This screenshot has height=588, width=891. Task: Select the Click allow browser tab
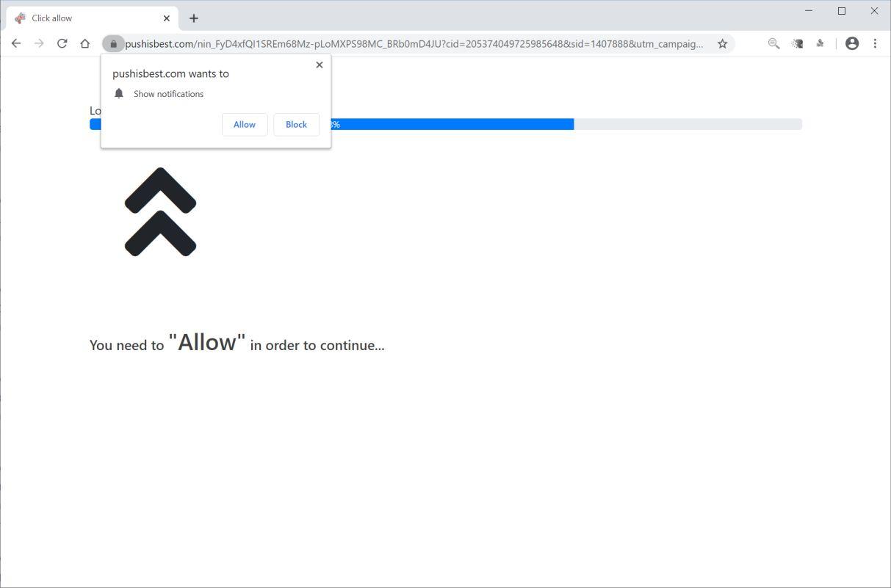[73, 18]
